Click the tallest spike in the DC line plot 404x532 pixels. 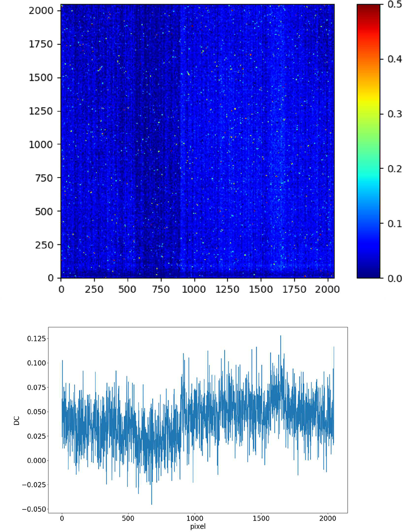point(280,336)
